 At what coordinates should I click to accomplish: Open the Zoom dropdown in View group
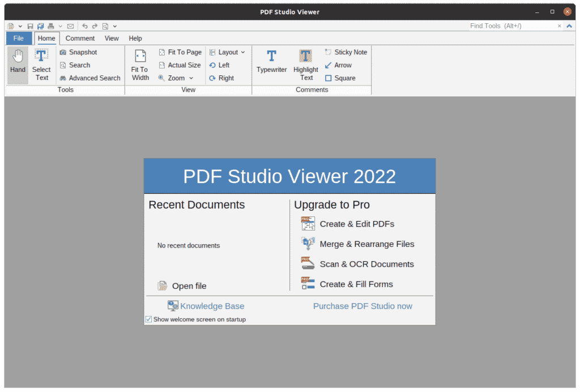tap(176, 78)
